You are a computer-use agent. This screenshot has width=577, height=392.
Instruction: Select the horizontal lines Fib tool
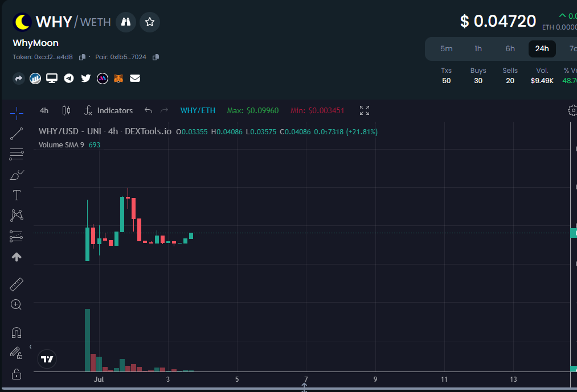(x=17, y=154)
